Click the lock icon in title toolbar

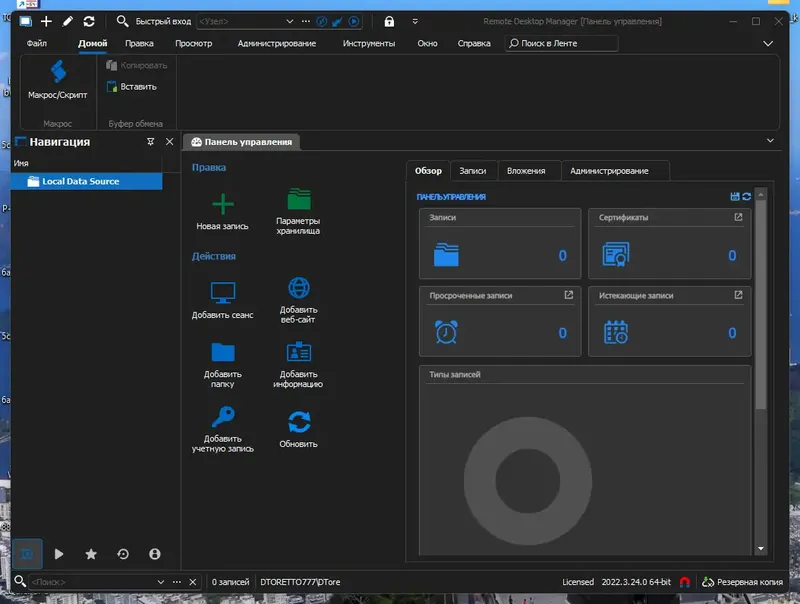[389, 21]
